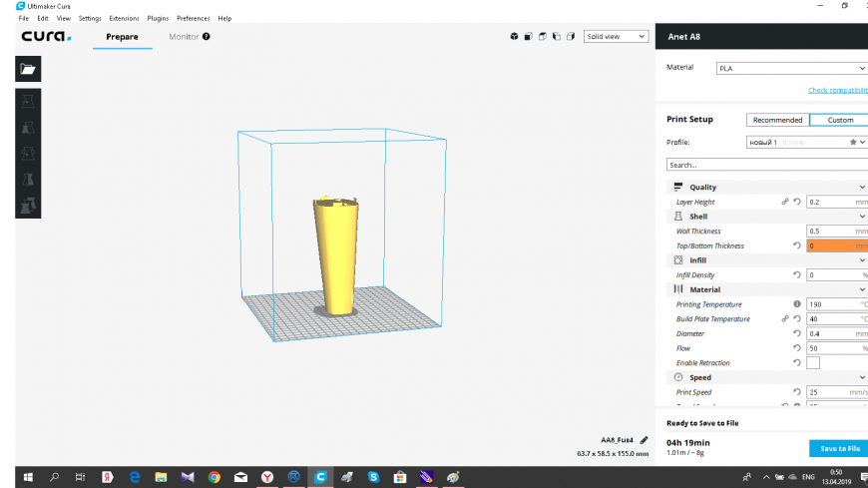
Task: Collapse the Infill settings section
Action: 767,260
